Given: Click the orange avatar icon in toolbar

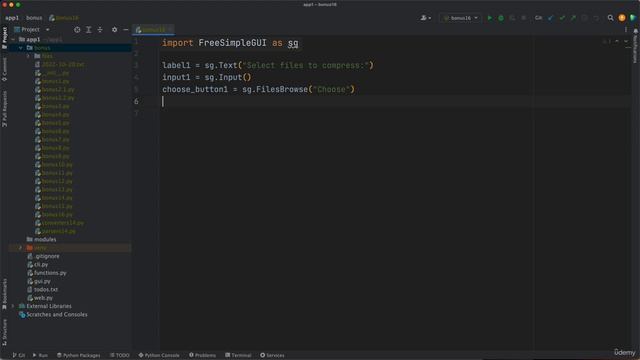Looking at the screenshot, I should click(622, 18).
